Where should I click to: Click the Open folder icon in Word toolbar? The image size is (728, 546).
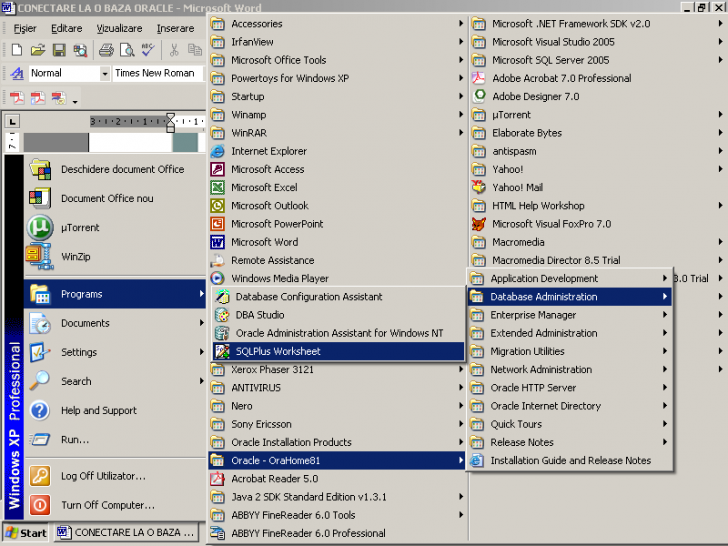38,50
